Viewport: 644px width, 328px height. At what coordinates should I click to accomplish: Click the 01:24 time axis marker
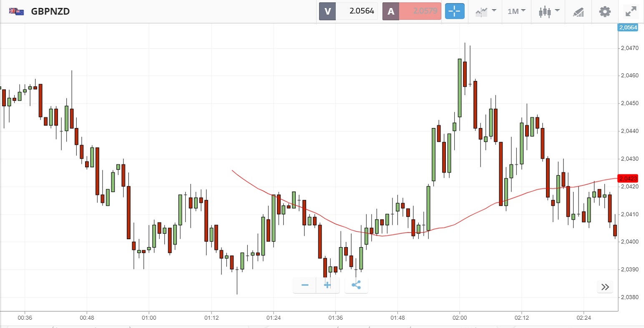(x=273, y=318)
